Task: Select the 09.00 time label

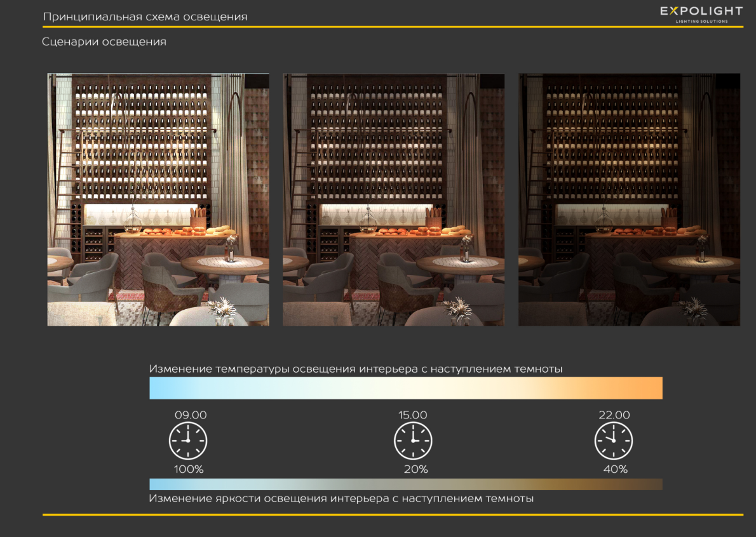Action: 191,415
